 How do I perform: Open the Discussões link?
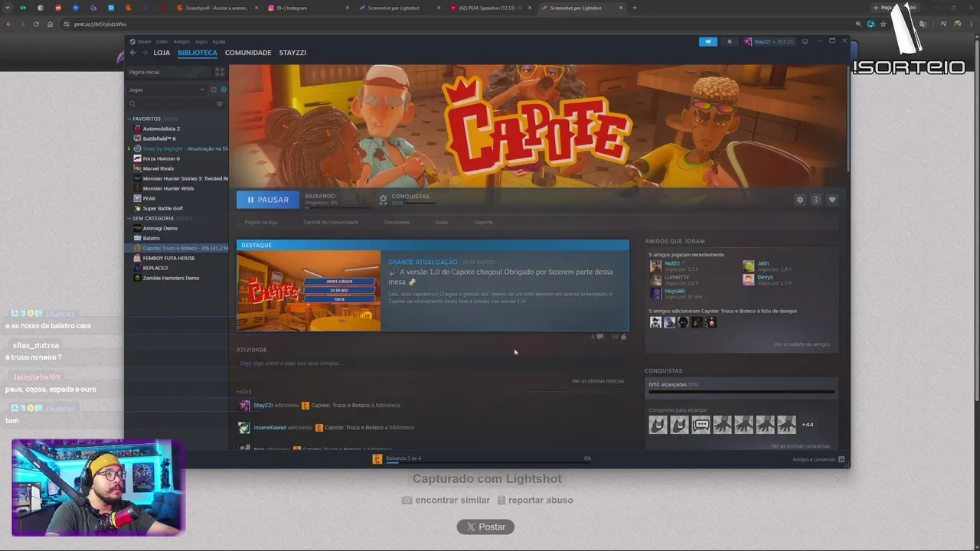[397, 222]
